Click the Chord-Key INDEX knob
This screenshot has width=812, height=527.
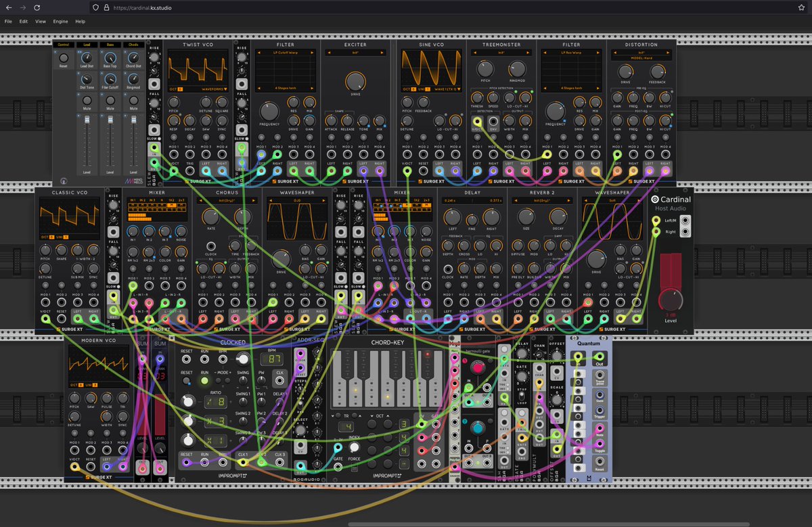click(354, 446)
